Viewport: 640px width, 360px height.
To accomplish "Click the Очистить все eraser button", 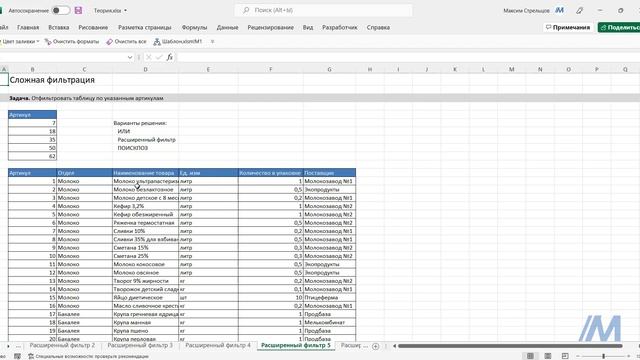I will pyautogui.click(x=126, y=41).
